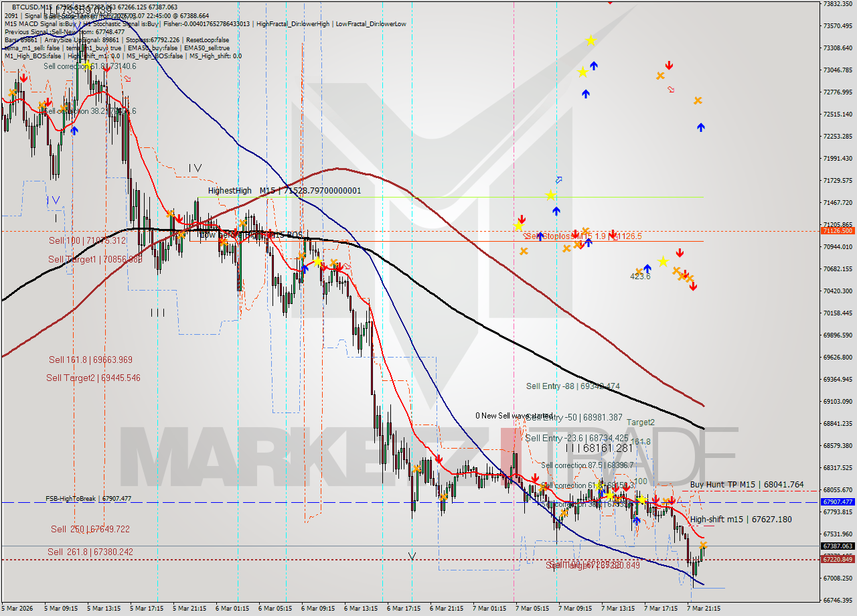Select the orange X marker near the FSB-HighToBreak line

tap(666, 501)
